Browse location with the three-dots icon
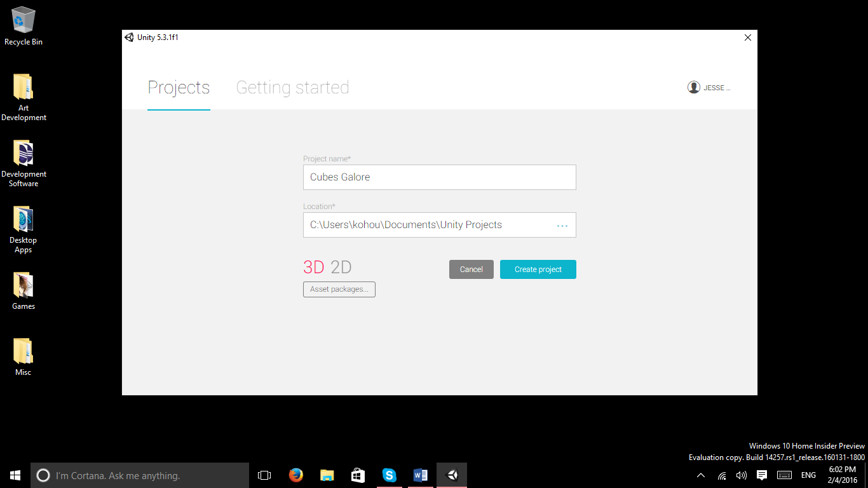868x488 pixels. [562, 226]
